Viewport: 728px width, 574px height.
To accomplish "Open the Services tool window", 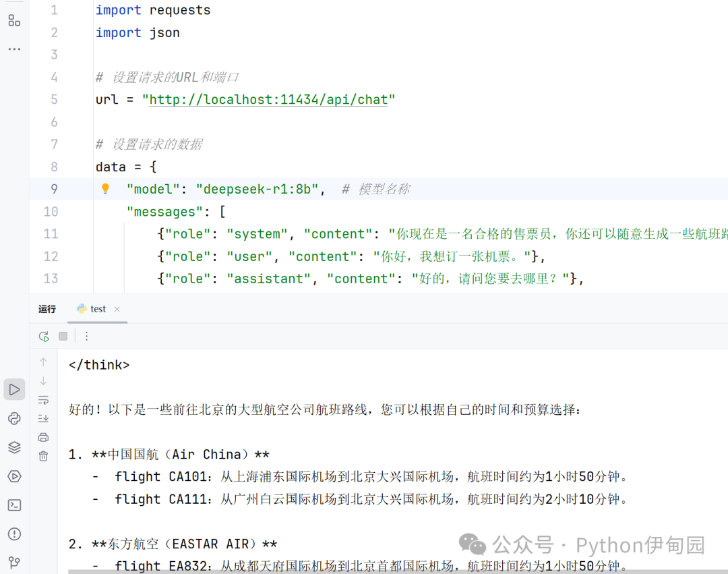I will click(14, 476).
